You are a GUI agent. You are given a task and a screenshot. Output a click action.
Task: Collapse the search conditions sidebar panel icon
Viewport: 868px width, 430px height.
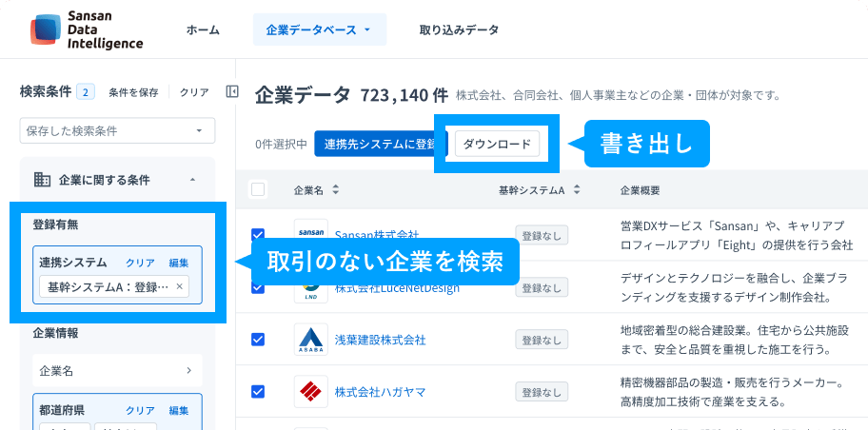pyautogui.click(x=232, y=92)
